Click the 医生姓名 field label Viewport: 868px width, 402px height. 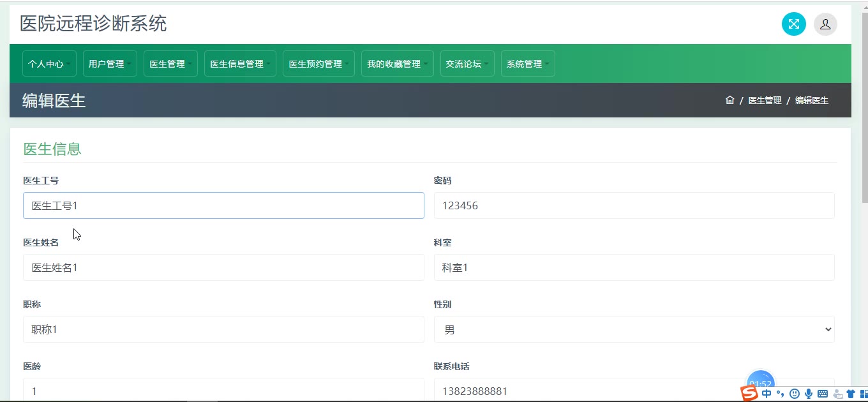pyautogui.click(x=41, y=242)
